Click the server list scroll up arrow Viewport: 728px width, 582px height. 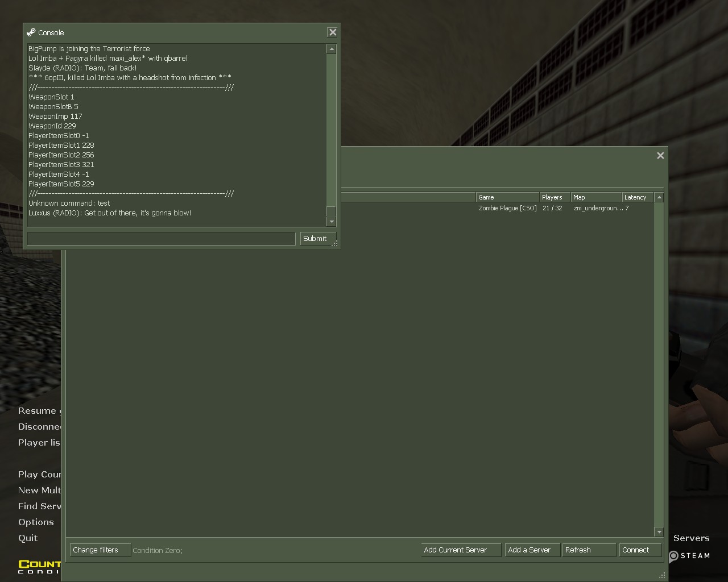coord(659,197)
